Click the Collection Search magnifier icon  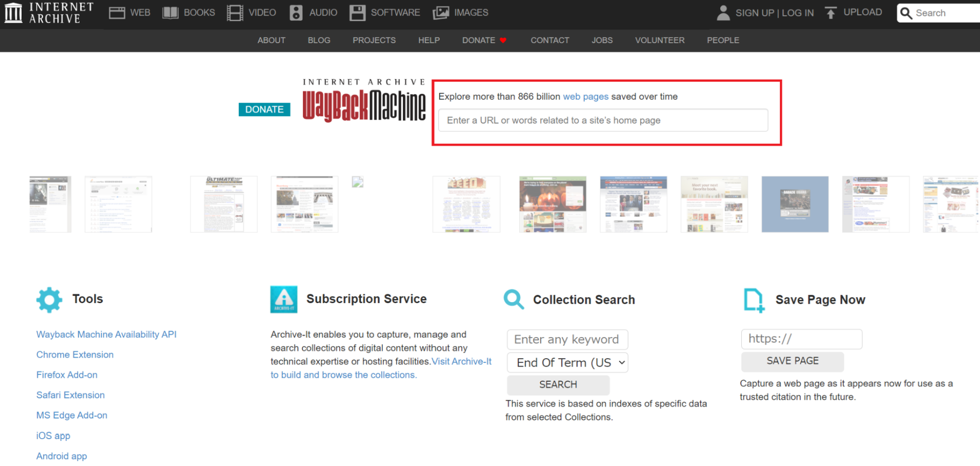(514, 299)
